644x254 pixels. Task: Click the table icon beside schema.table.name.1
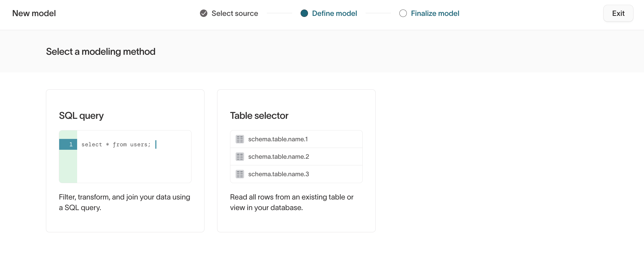(x=240, y=139)
